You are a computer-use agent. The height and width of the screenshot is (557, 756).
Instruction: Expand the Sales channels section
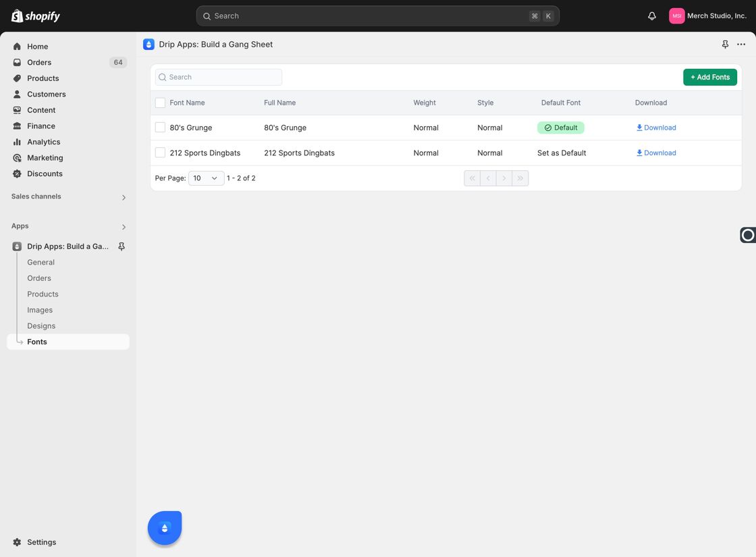pos(124,197)
